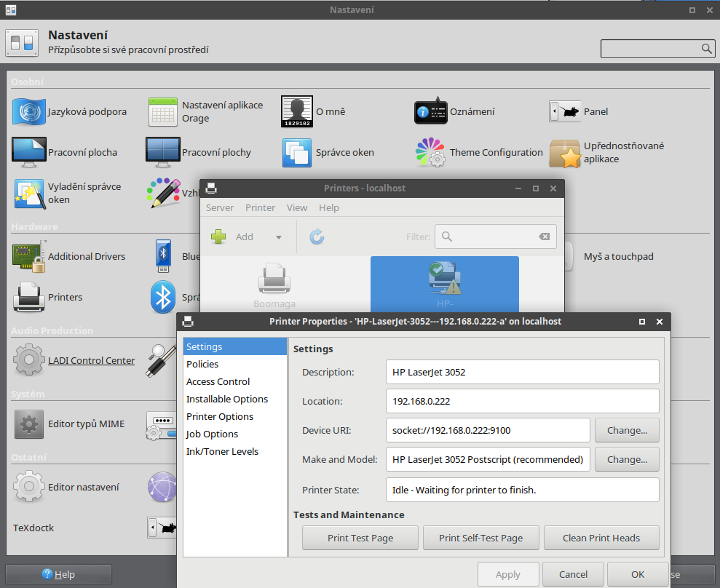Viewport: 720px width, 588px height.
Task: Open TeXdoctk in Nastavení
Action: [x=33, y=528]
